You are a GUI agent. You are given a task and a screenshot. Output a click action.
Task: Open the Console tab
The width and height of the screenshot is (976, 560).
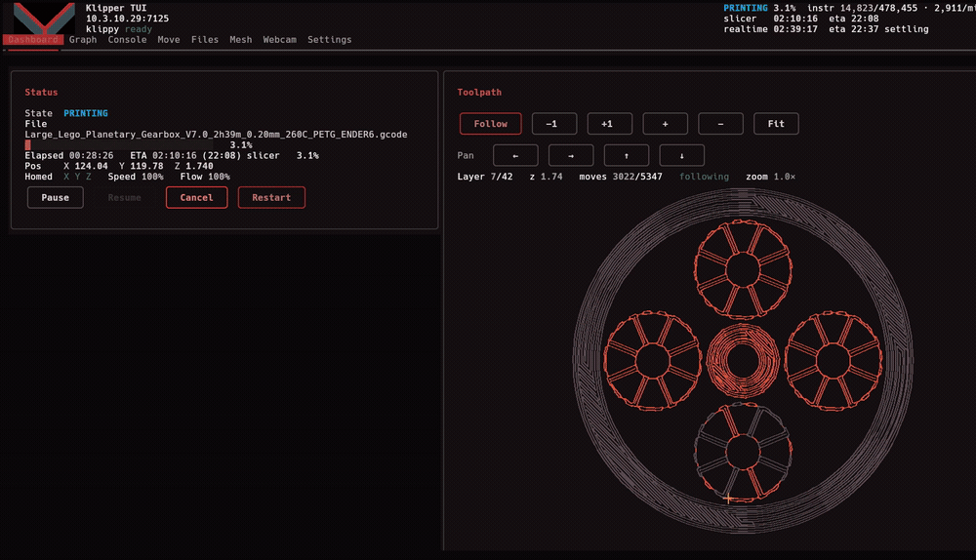tap(127, 40)
